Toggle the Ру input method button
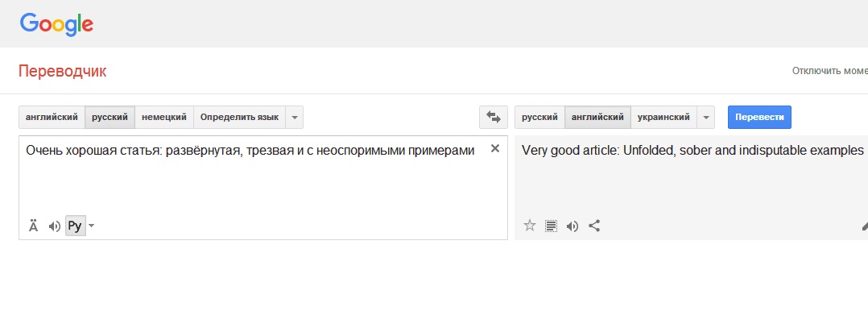 click(76, 226)
